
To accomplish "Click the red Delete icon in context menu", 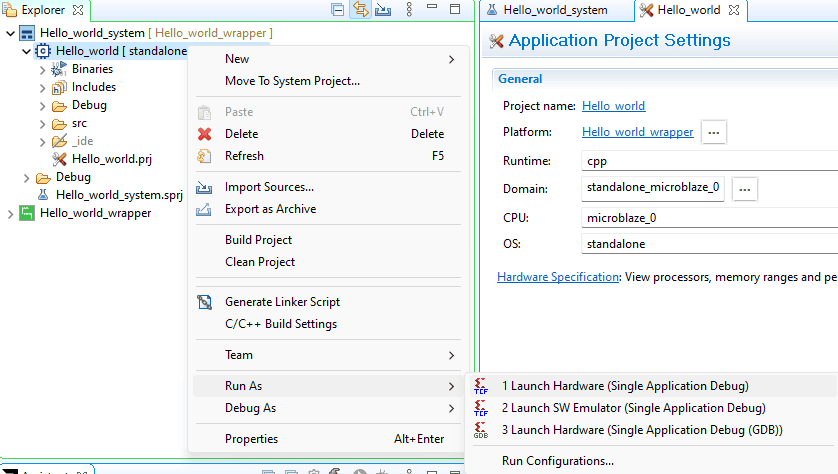I will pos(205,134).
